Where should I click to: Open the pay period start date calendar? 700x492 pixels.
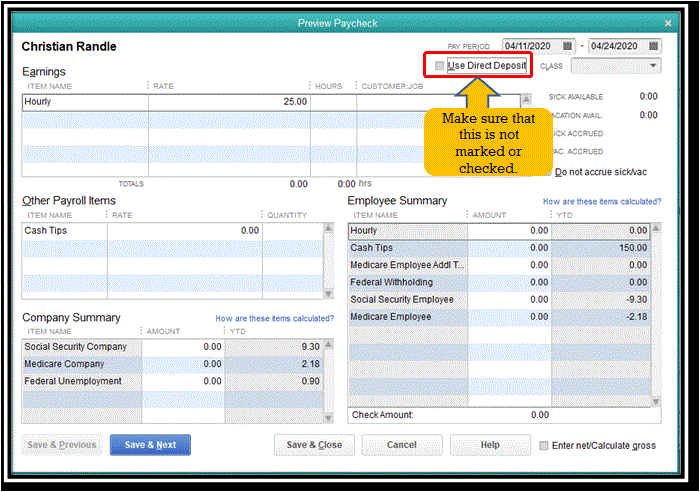[x=568, y=46]
